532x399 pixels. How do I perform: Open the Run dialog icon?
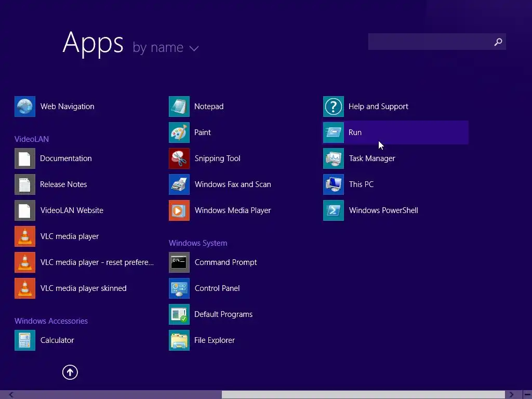[334, 132]
